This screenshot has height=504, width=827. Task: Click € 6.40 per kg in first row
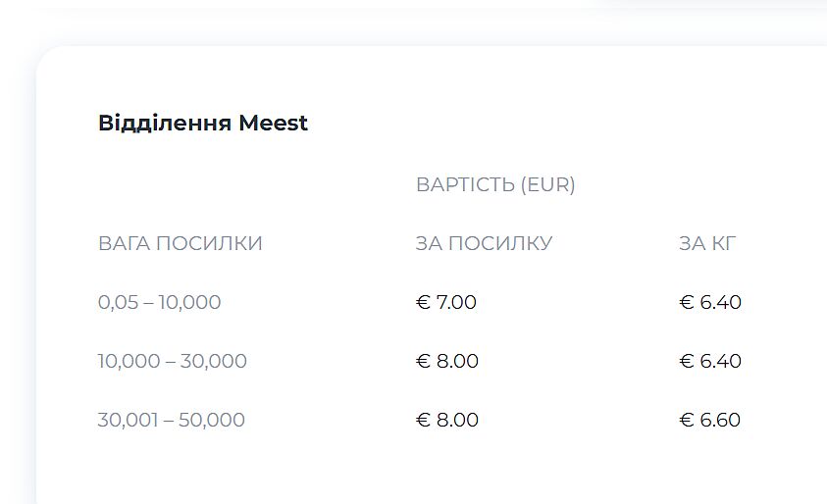pyautogui.click(x=710, y=302)
